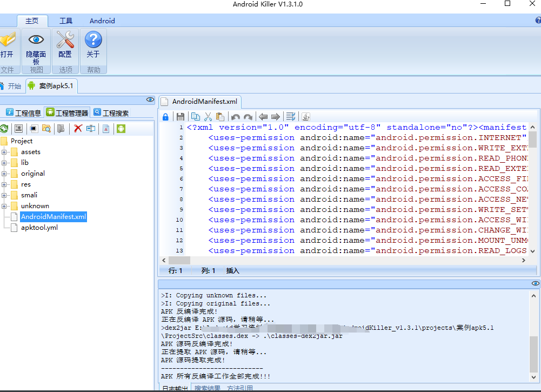Click the copy icon in editor toolbar
Viewport: 541px width, 392px height.
coord(196,117)
